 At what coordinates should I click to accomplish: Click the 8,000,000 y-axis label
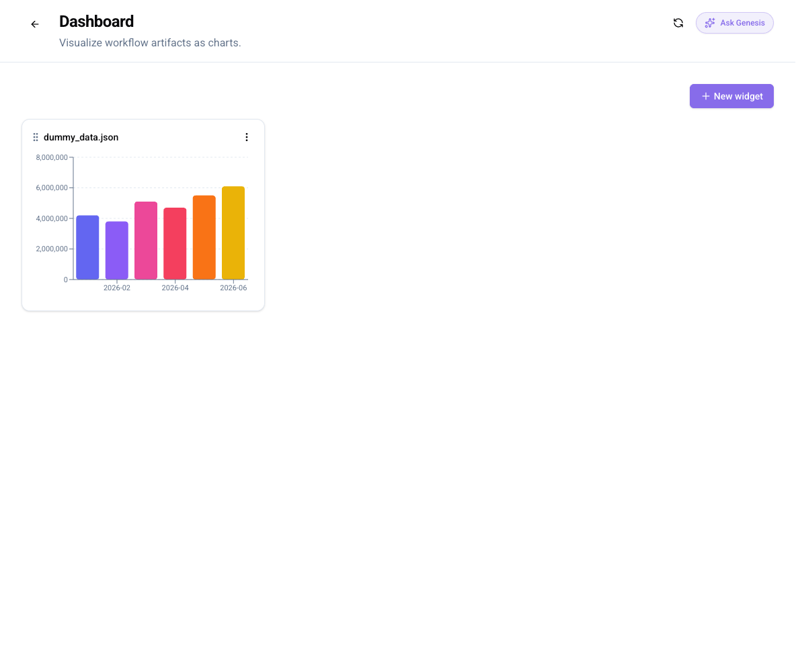pyautogui.click(x=52, y=157)
